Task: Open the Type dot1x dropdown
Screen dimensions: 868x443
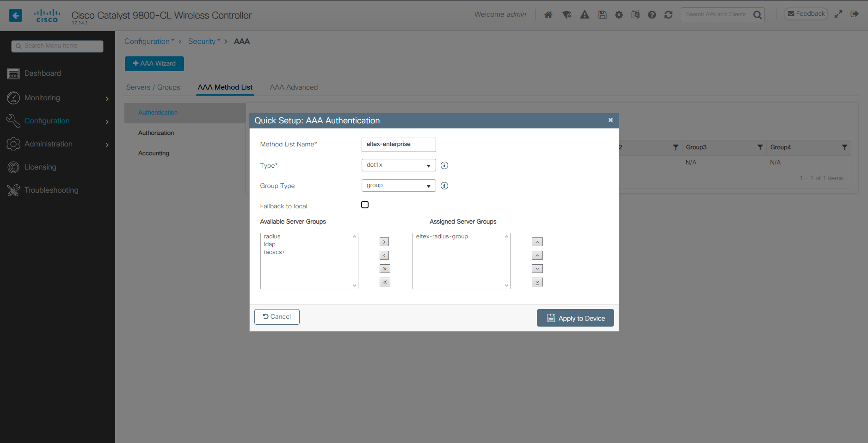Action: click(399, 165)
